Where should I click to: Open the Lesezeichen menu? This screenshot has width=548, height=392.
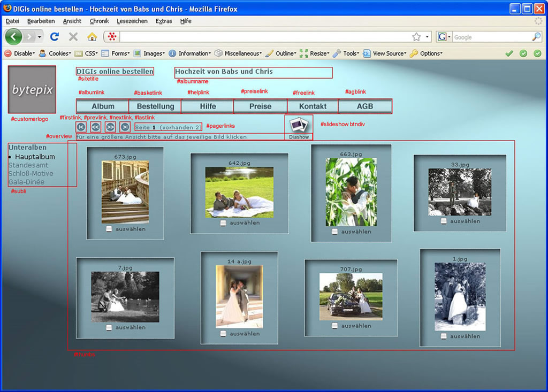132,21
